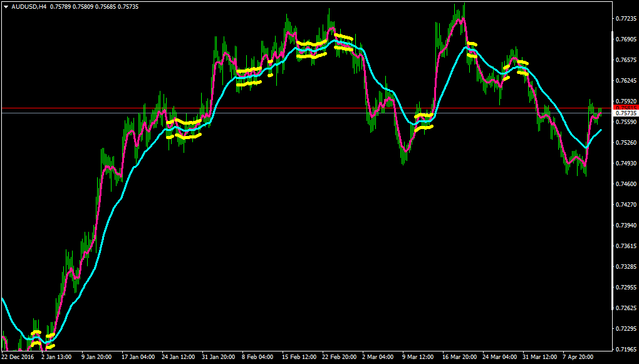Click the 0.75920 price scale label
The width and height of the screenshot is (639, 364).
[x=626, y=101]
